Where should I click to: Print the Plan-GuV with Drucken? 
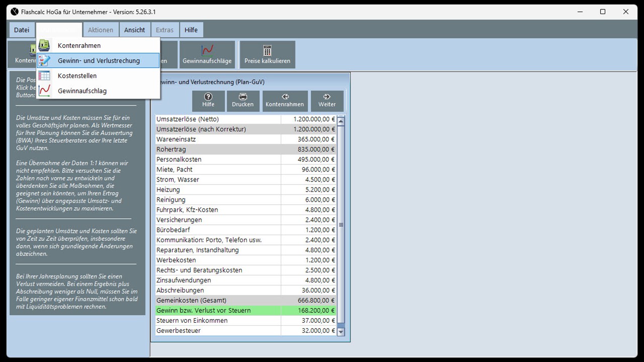click(x=243, y=101)
